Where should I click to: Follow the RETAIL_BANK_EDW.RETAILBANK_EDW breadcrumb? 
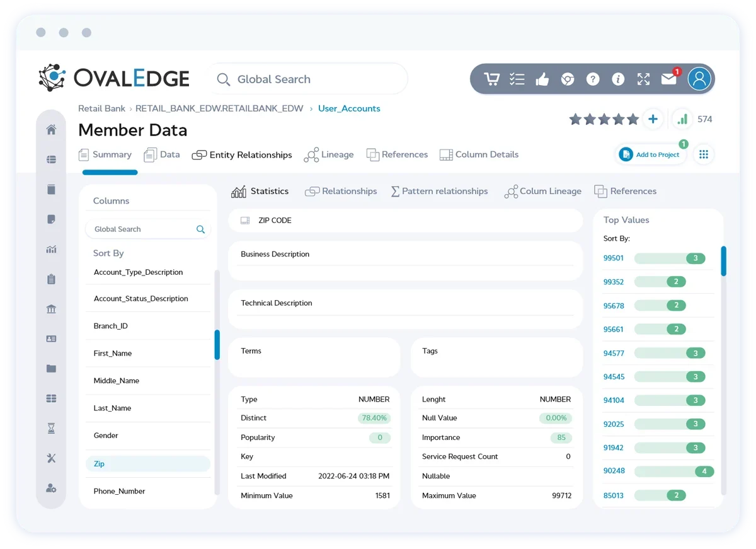219,108
